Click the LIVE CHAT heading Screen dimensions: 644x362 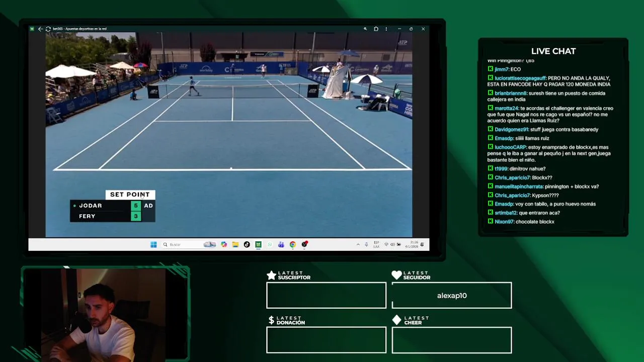(553, 51)
